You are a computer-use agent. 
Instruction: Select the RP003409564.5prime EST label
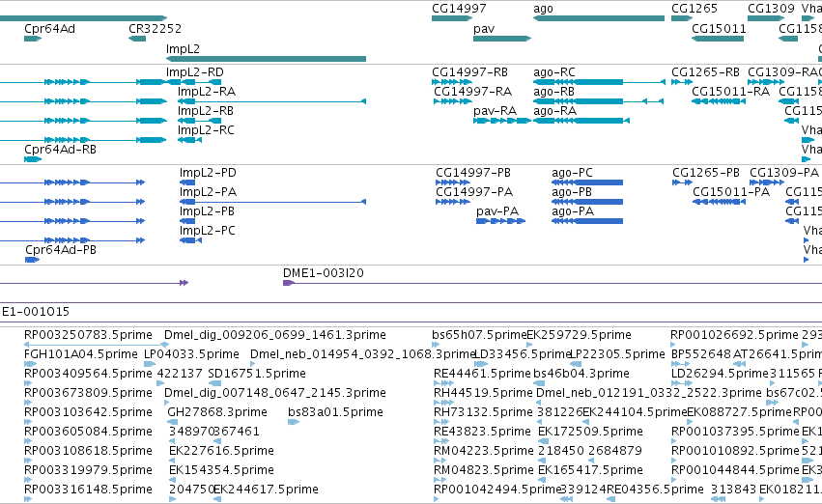click(88, 374)
